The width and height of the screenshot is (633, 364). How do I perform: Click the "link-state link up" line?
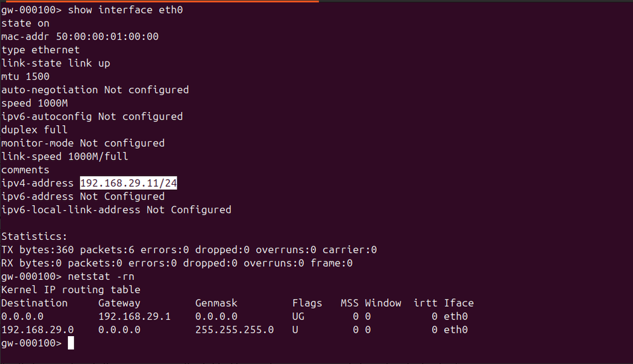56,63
